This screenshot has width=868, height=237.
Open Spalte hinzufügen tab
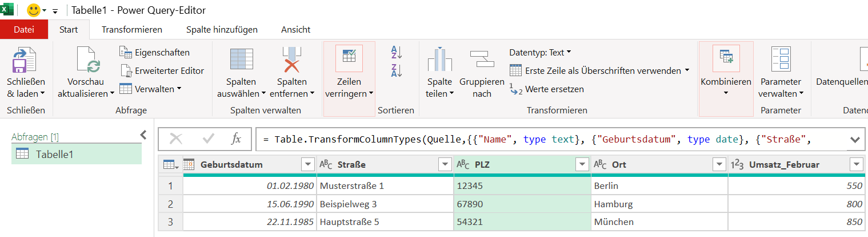(222, 29)
